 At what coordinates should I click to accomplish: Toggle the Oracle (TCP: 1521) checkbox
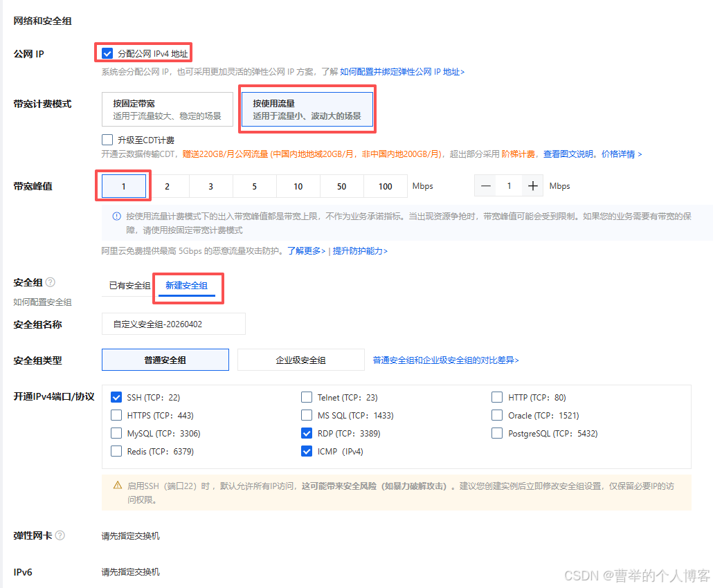click(x=497, y=415)
